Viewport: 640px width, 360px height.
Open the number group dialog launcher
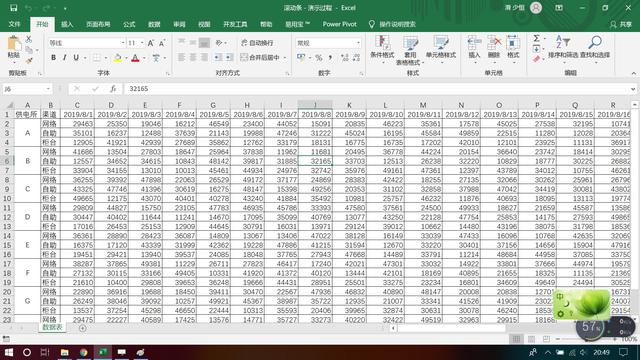click(x=361, y=73)
